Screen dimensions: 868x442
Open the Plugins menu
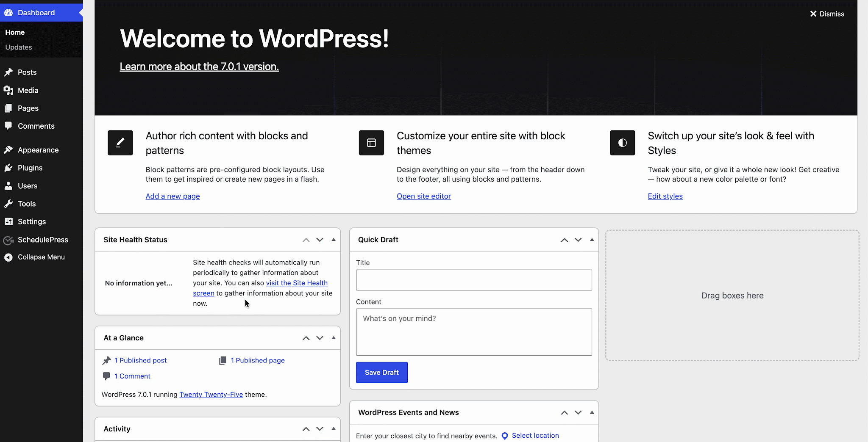42,168
